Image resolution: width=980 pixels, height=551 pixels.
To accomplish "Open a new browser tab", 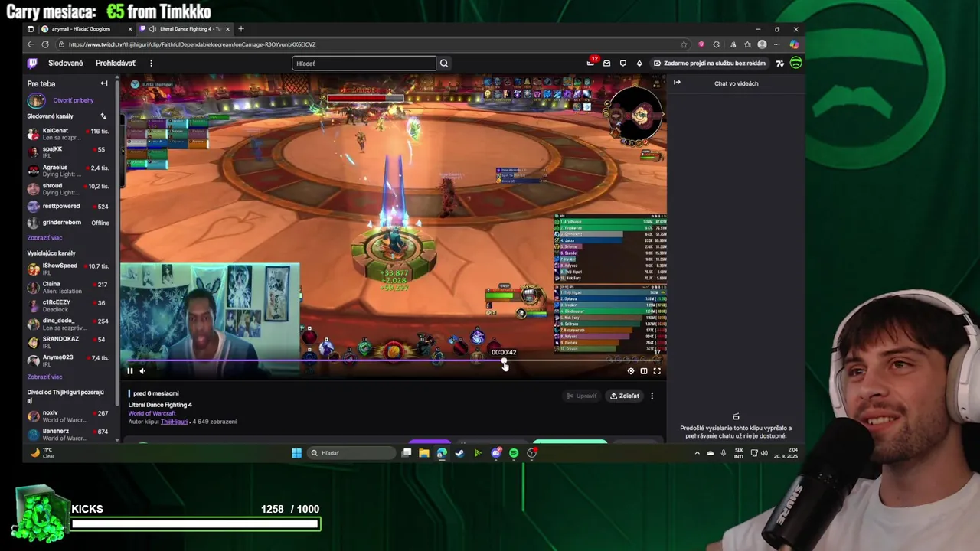I will pyautogui.click(x=241, y=29).
